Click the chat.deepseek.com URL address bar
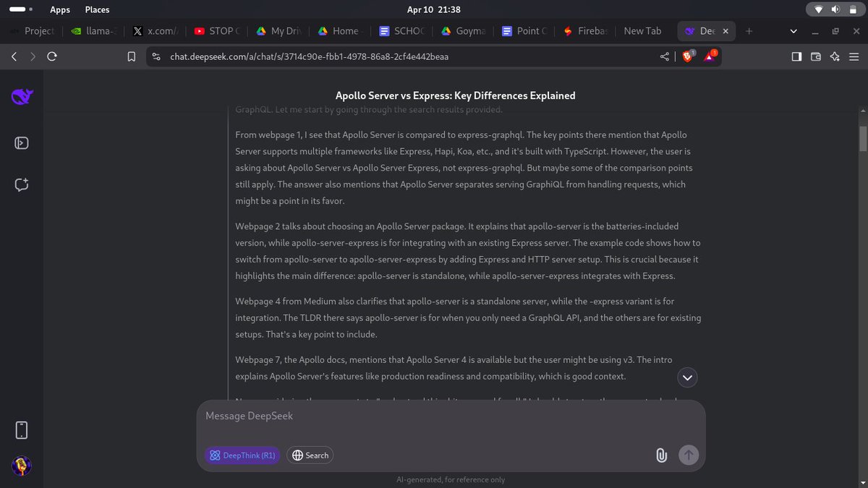 [x=309, y=56]
